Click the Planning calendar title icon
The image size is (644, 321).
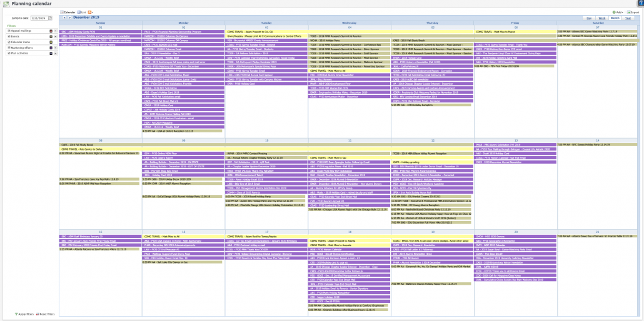coord(6,4)
